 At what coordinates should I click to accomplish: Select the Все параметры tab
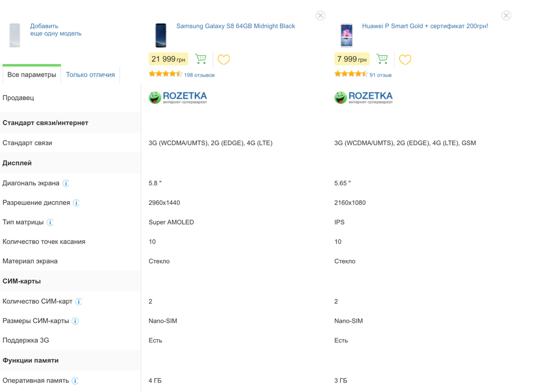point(32,74)
